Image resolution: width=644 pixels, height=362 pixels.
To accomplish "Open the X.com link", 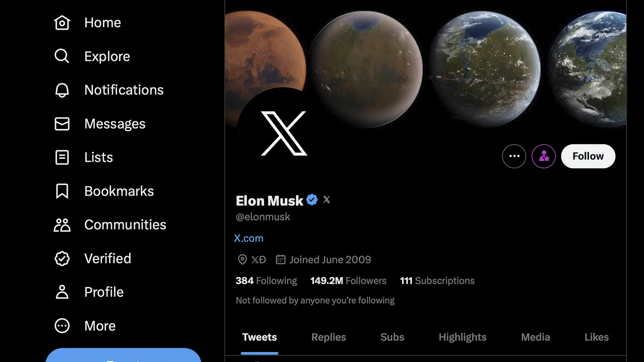I will [249, 238].
